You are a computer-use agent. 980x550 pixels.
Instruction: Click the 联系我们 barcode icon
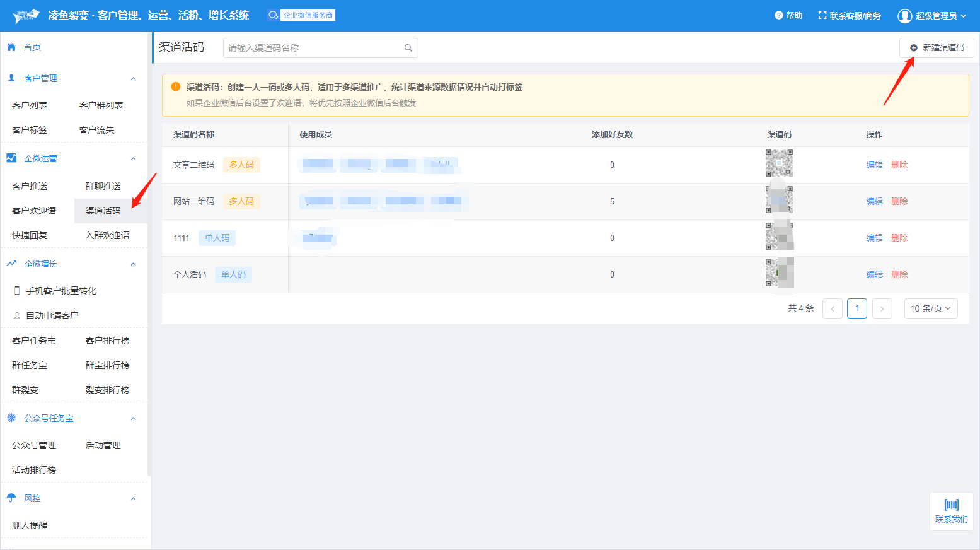(951, 505)
